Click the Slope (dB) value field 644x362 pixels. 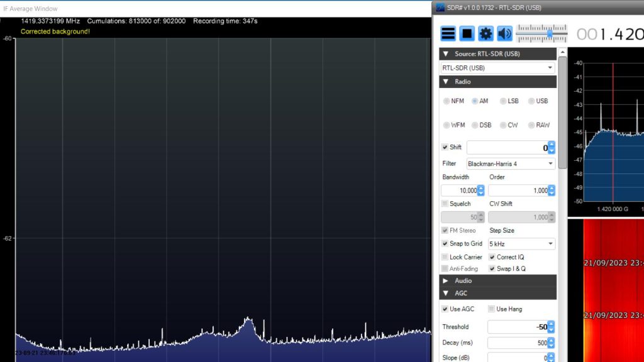[518, 358]
